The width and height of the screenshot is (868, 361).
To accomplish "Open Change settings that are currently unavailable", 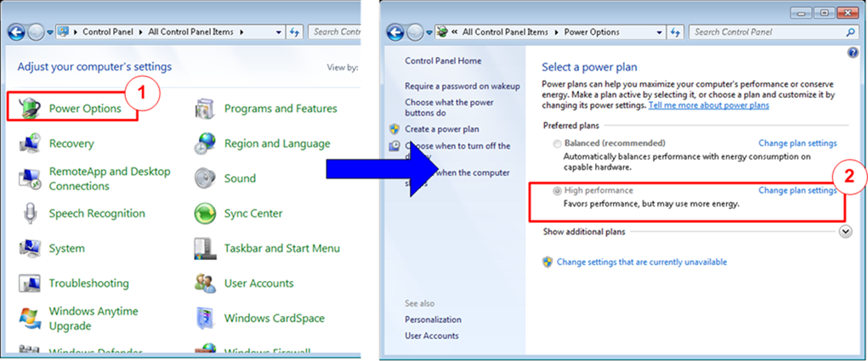I will (x=642, y=262).
